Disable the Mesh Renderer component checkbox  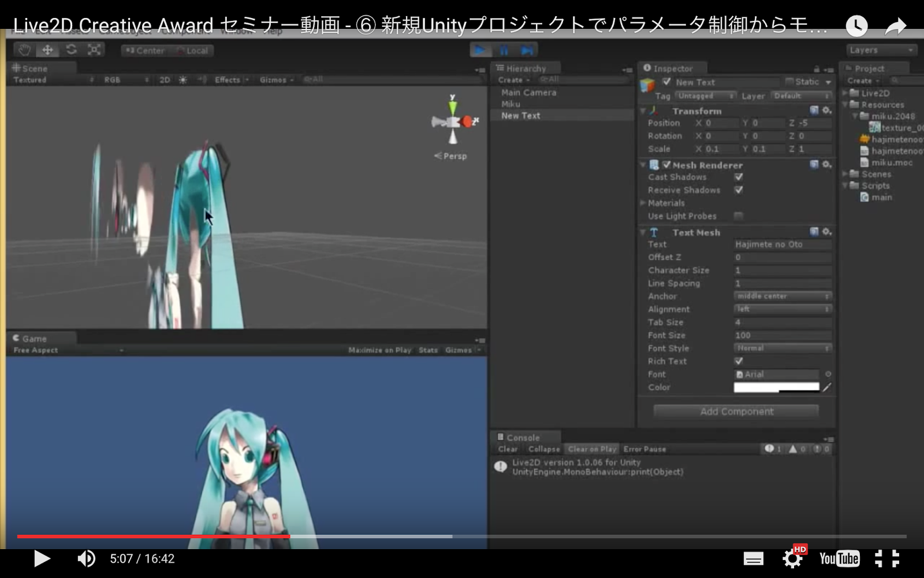(x=666, y=165)
